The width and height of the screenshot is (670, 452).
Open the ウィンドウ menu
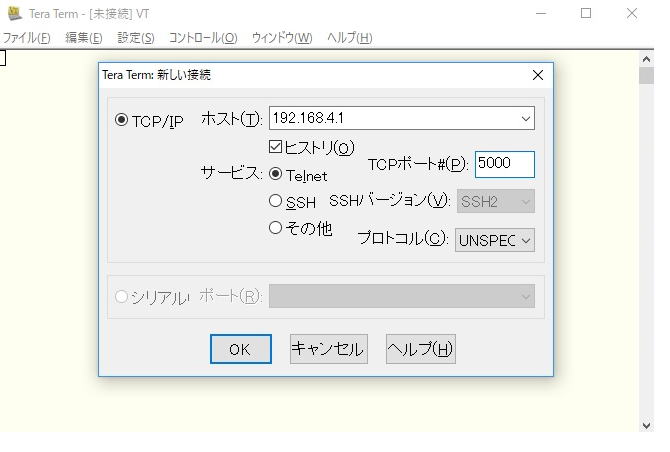click(282, 38)
